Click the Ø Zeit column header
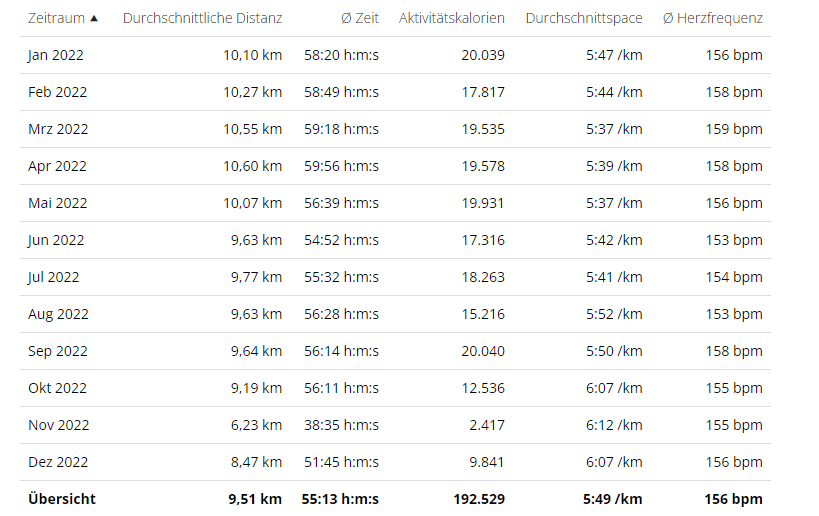The height and width of the screenshot is (516, 819). tap(360, 18)
